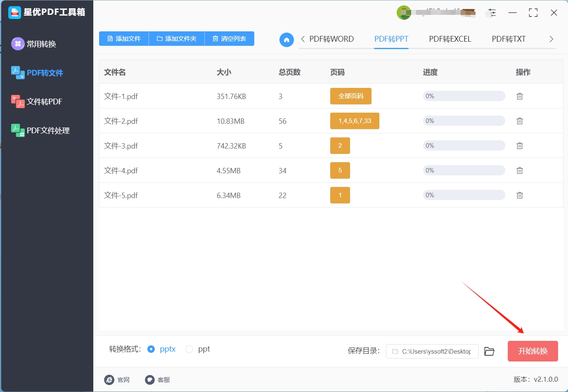Open 官网 website icon
The height and width of the screenshot is (392, 568).
click(x=109, y=380)
